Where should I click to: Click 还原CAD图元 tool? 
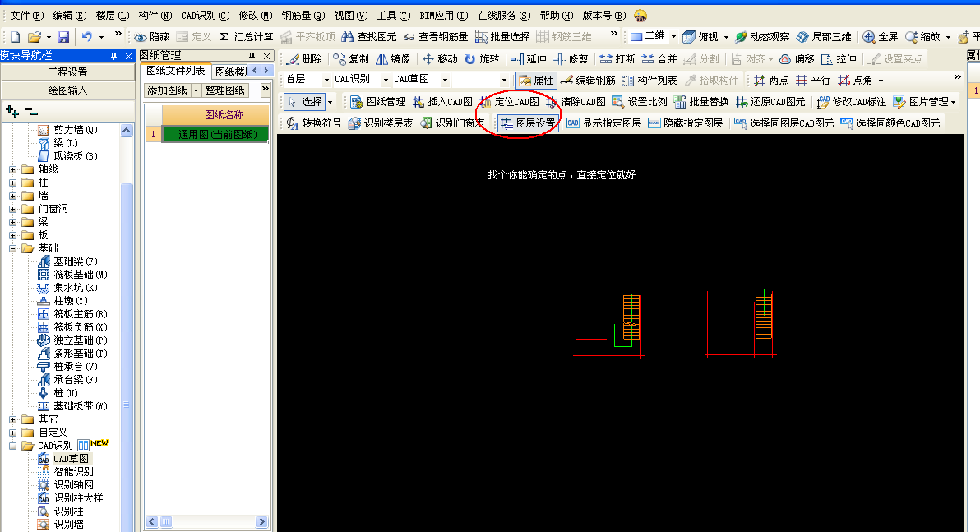tap(770, 101)
